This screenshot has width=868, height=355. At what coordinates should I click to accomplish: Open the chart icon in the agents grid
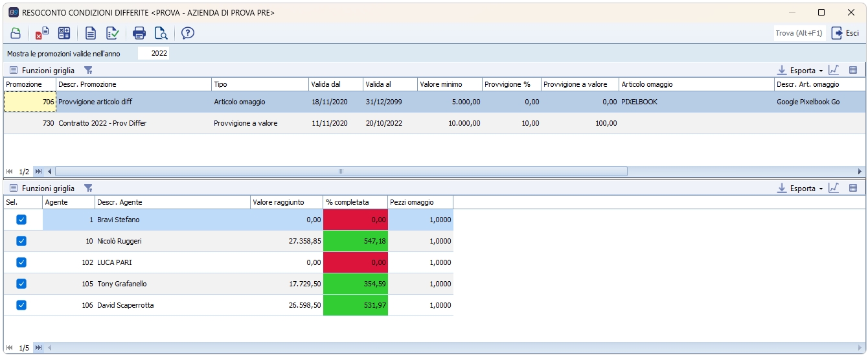pyautogui.click(x=834, y=188)
